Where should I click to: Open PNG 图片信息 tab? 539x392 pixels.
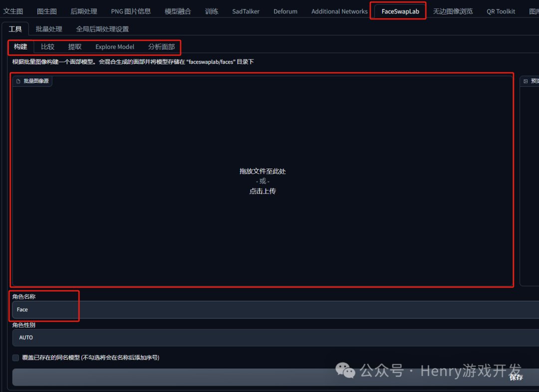click(x=131, y=11)
